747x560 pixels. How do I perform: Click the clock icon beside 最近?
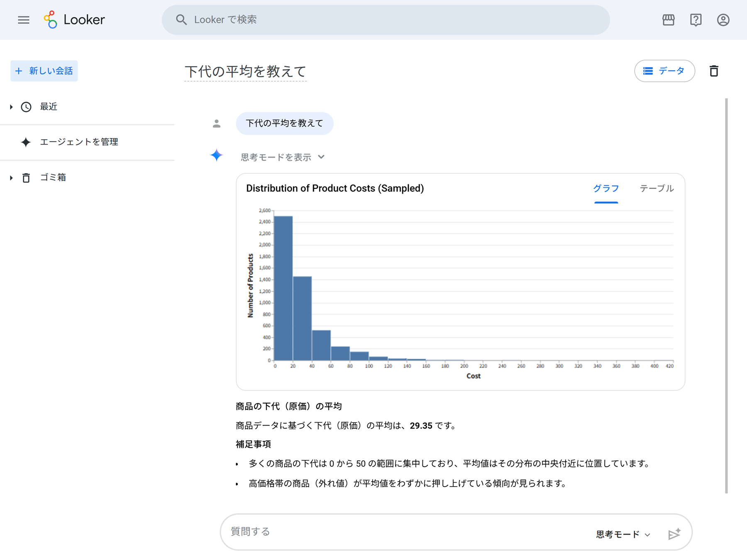[x=26, y=107]
